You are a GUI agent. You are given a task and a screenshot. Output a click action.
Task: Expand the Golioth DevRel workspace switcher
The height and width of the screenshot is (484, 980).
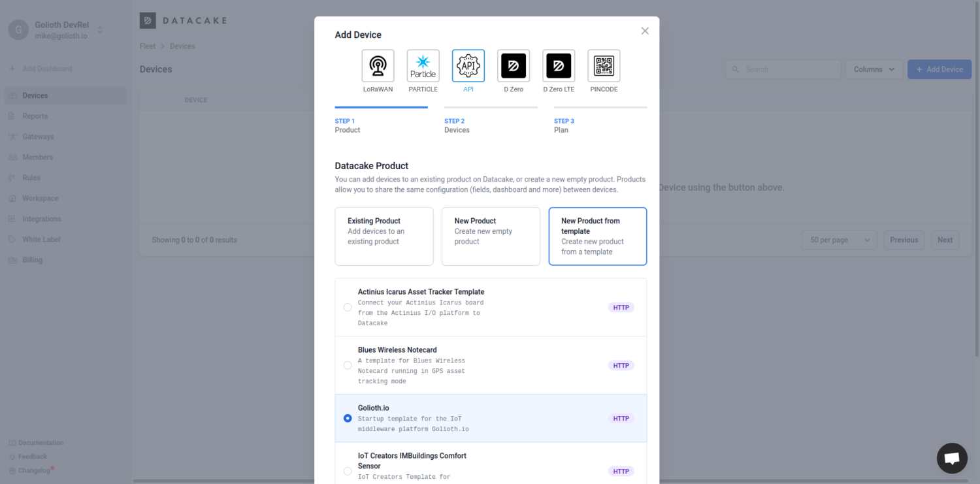(x=100, y=30)
